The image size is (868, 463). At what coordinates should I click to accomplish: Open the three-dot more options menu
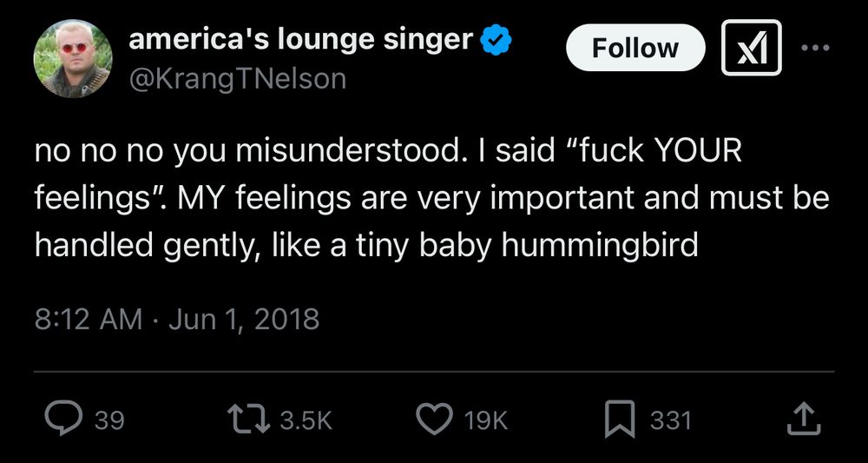[816, 47]
